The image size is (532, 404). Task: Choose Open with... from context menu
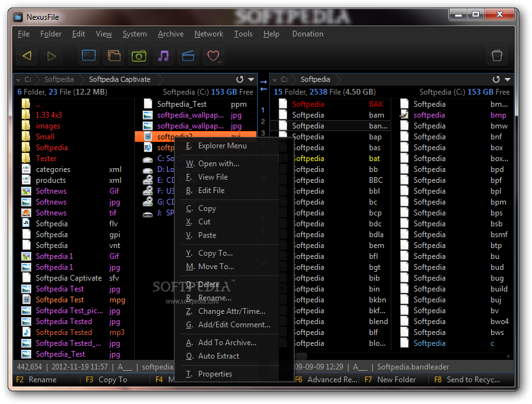[x=226, y=164]
